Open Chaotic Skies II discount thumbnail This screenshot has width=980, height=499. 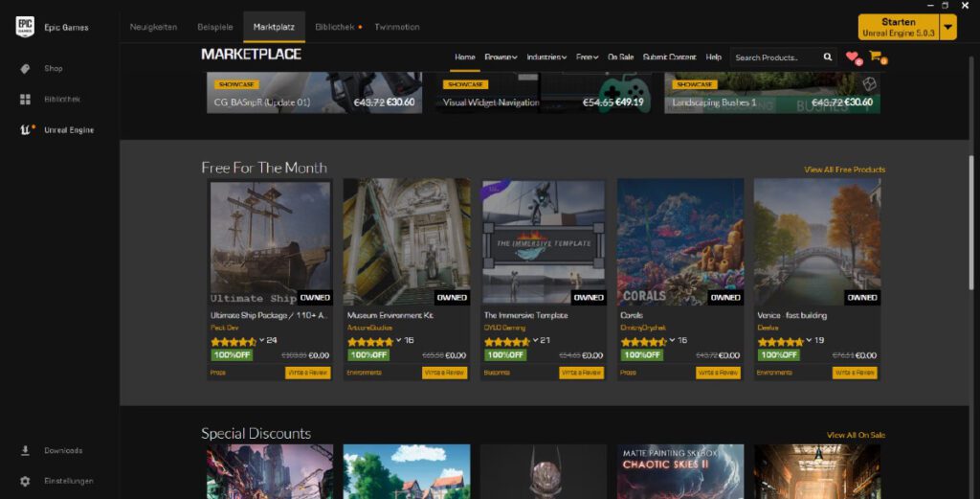click(x=680, y=471)
